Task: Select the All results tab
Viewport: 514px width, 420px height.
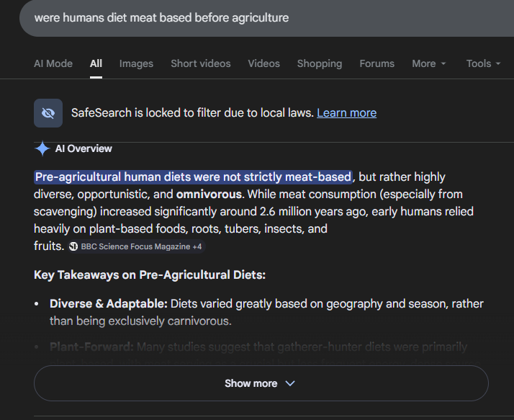Action: tap(96, 63)
